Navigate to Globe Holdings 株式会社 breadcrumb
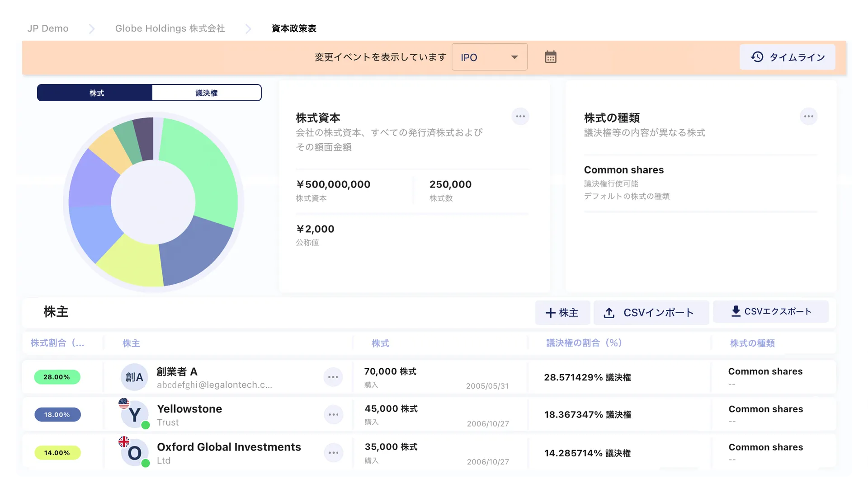This screenshot has width=868, height=488. click(170, 28)
